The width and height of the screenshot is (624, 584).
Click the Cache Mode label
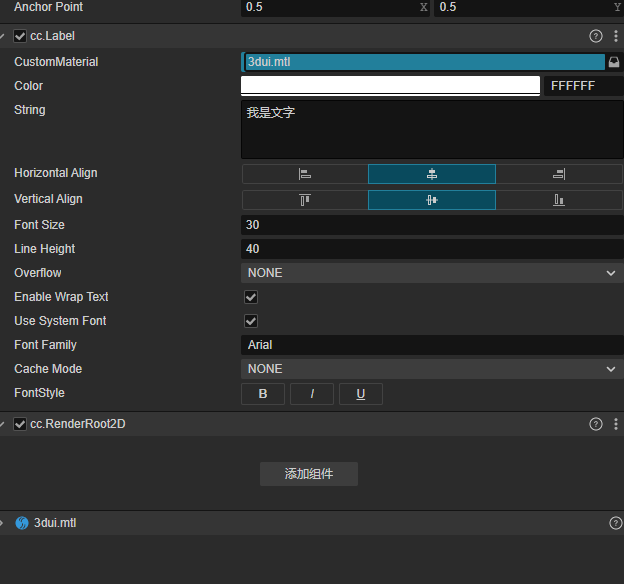[x=48, y=369]
